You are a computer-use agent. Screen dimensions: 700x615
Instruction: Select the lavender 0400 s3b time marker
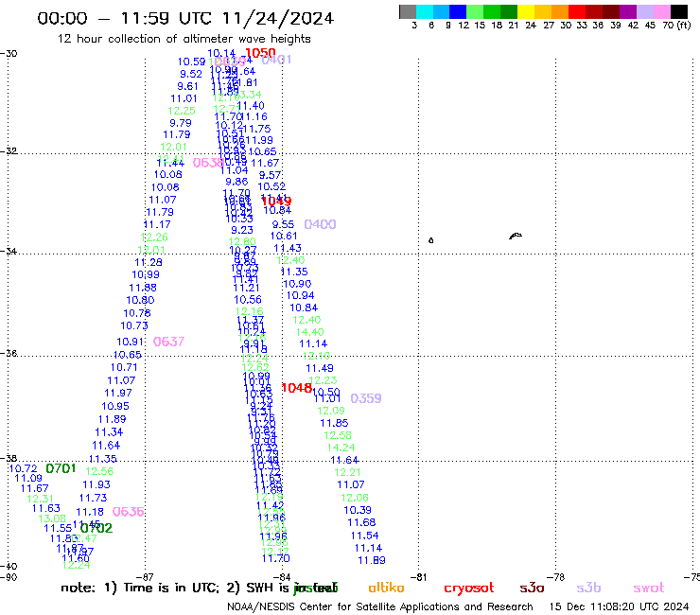pos(320,224)
